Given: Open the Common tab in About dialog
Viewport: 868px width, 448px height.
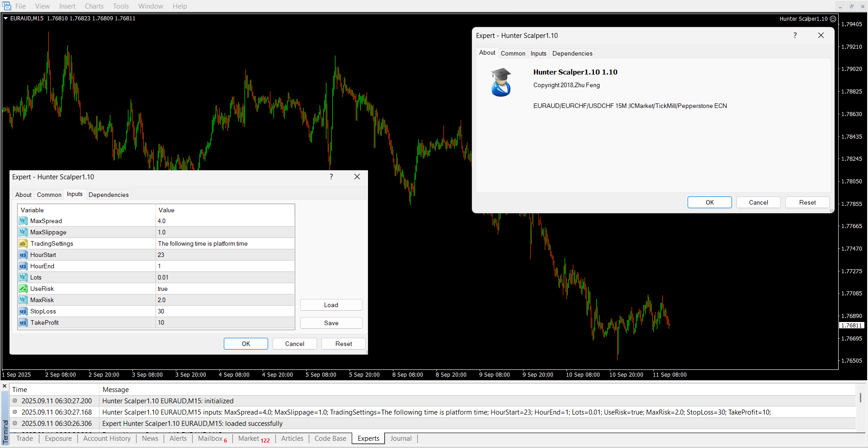Looking at the screenshot, I should click(x=513, y=53).
